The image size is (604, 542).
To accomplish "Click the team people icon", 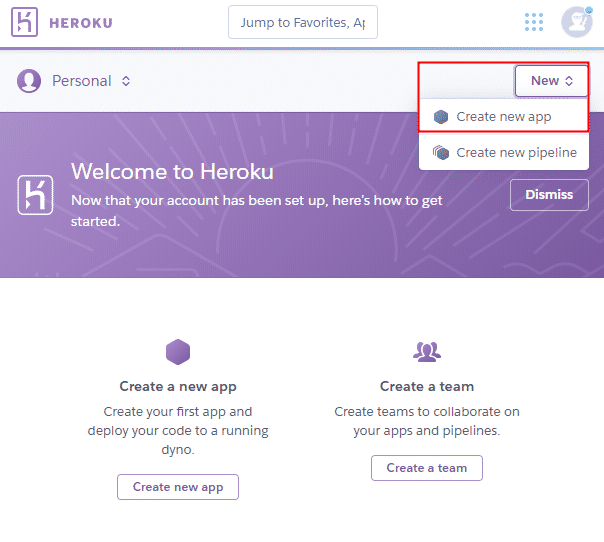I will (427, 351).
